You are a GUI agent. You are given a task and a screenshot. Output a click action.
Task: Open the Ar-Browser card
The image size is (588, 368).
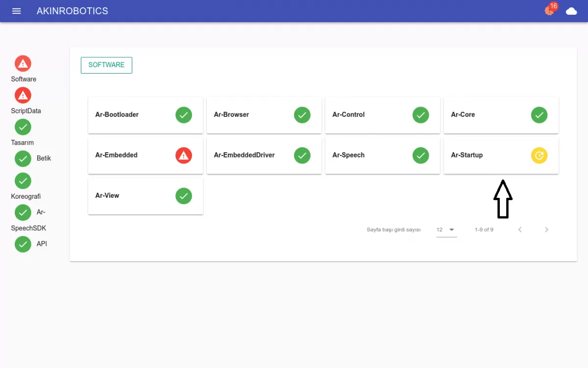250,115
